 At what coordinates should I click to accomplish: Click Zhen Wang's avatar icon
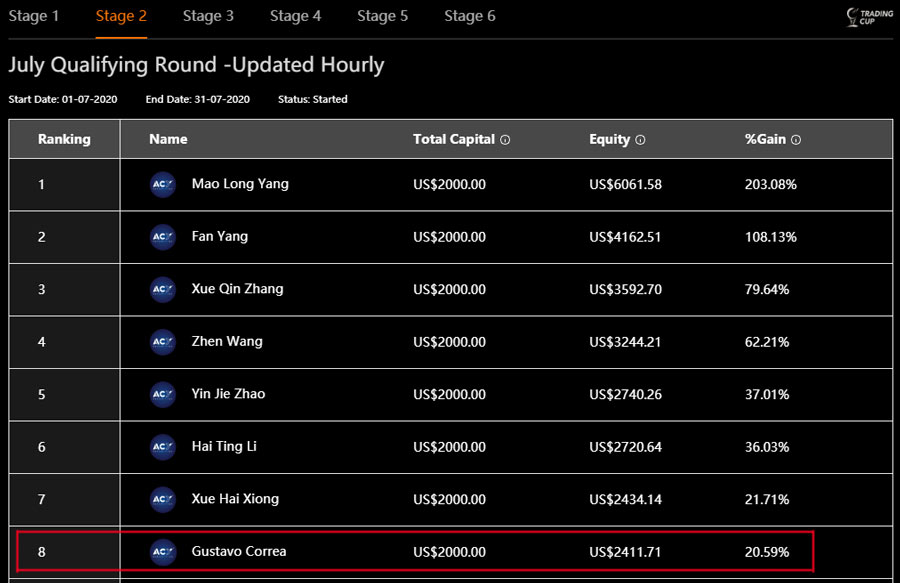[x=163, y=342]
